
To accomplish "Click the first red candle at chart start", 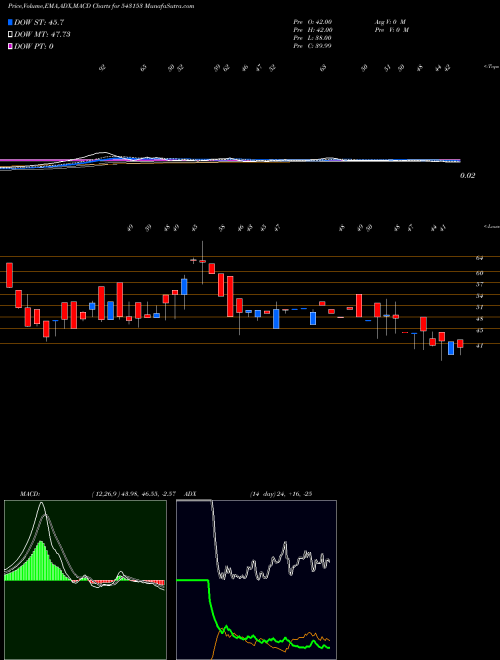I will pos(9,275).
